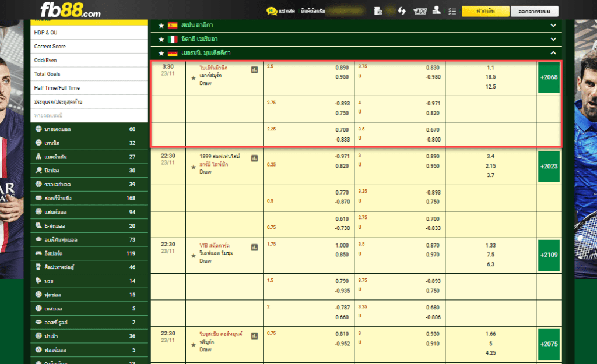597x364 pixels.
Task: Click the ออกจากระบบ logout button
Action: 534,12
